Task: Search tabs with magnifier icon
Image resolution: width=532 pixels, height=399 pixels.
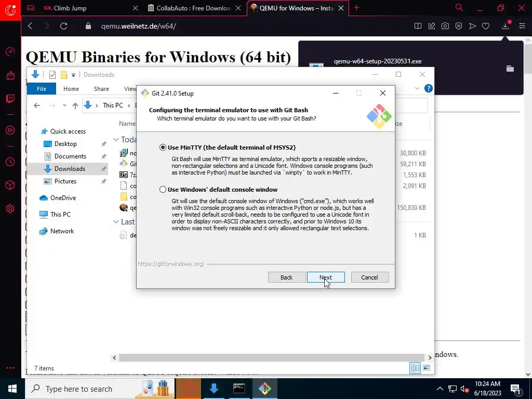Action: click(459, 7)
